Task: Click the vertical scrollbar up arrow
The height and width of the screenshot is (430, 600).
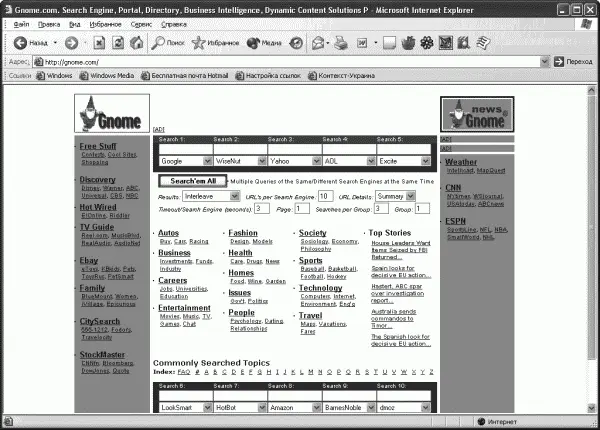Action: 592,90
